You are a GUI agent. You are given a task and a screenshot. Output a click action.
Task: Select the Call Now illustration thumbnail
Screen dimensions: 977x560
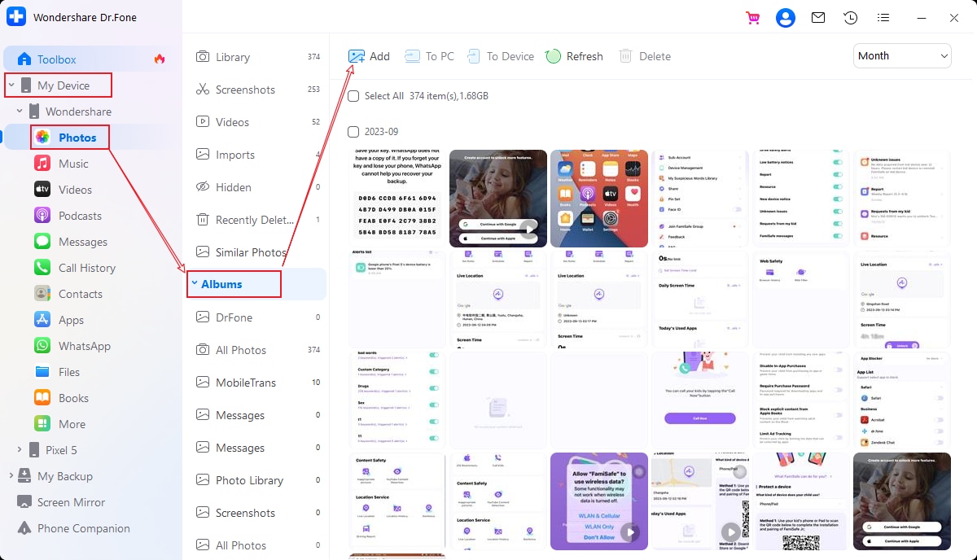click(x=700, y=400)
